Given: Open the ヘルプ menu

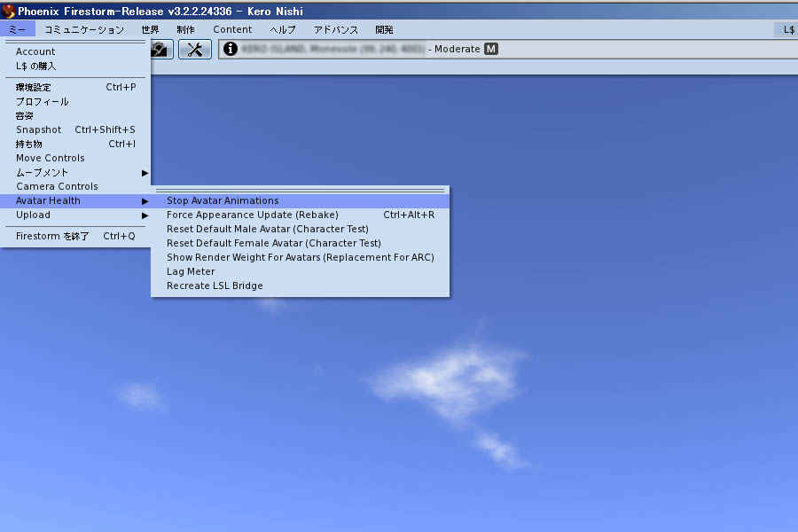Looking at the screenshot, I should click(283, 29).
